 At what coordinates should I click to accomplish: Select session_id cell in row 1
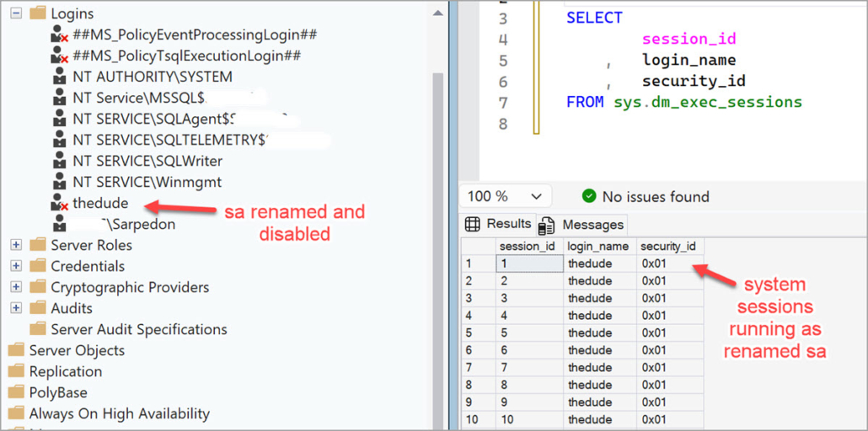(530, 263)
